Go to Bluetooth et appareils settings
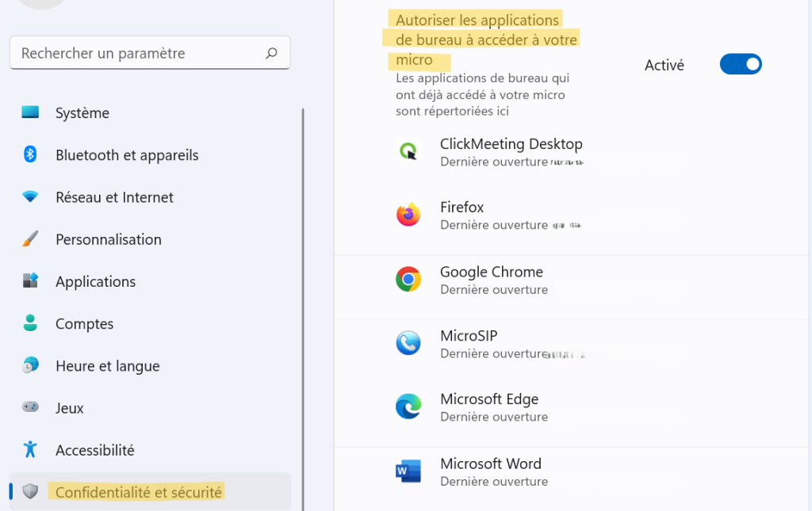This screenshot has height=511, width=812. (150, 154)
